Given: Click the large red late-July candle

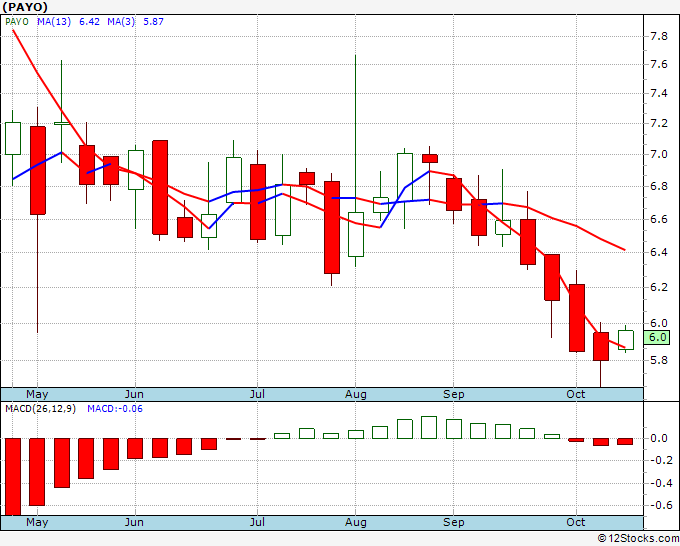Looking at the screenshot, I should tap(332, 227).
